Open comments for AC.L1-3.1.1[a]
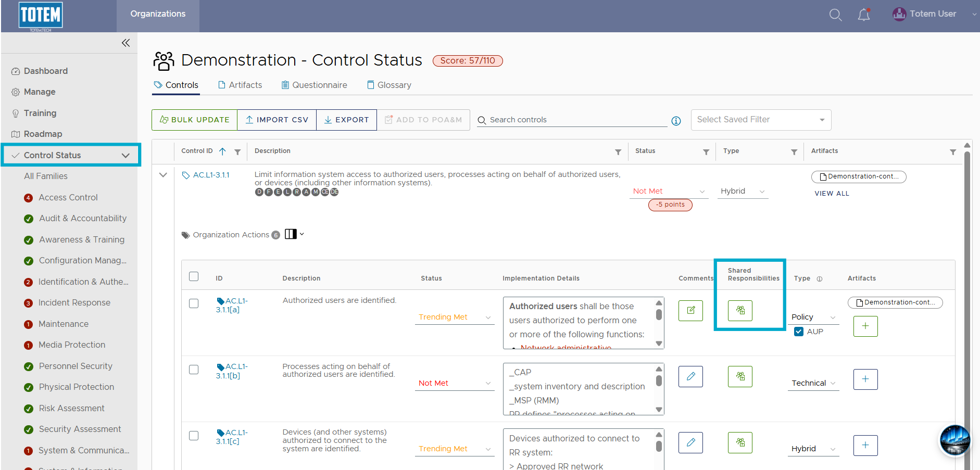 click(x=690, y=311)
